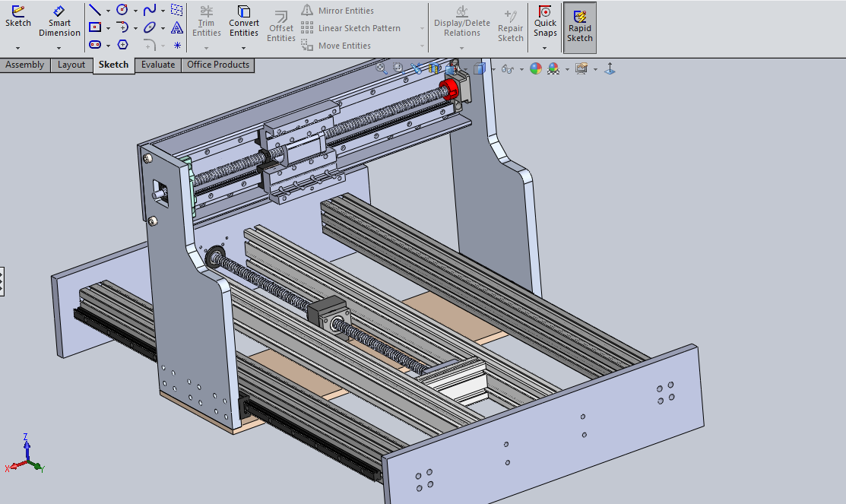Click the Edit Appearance color sphere
Viewport: 846px width, 504px height.
click(536, 68)
